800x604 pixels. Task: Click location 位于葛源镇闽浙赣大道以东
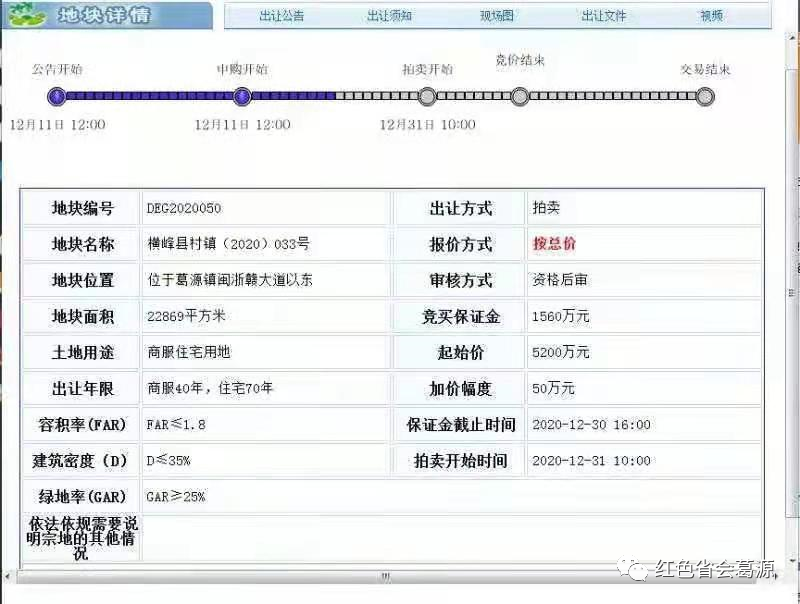tap(230, 280)
